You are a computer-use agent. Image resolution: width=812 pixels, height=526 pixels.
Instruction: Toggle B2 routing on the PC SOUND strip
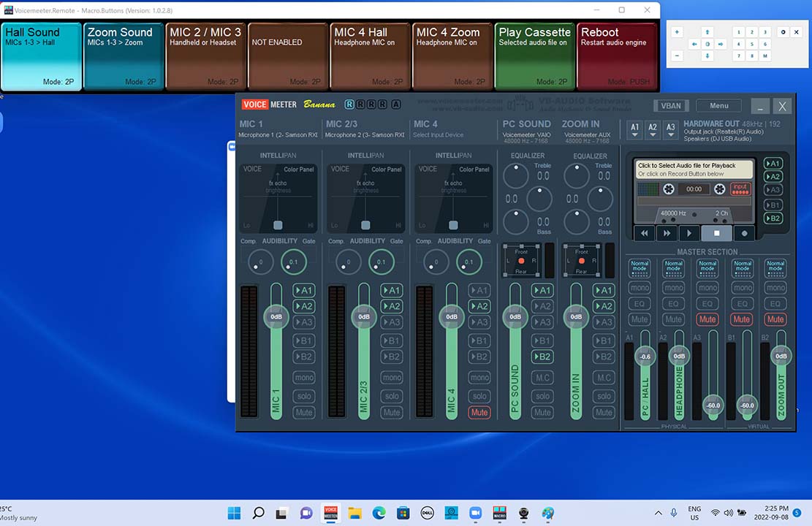[542, 357]
